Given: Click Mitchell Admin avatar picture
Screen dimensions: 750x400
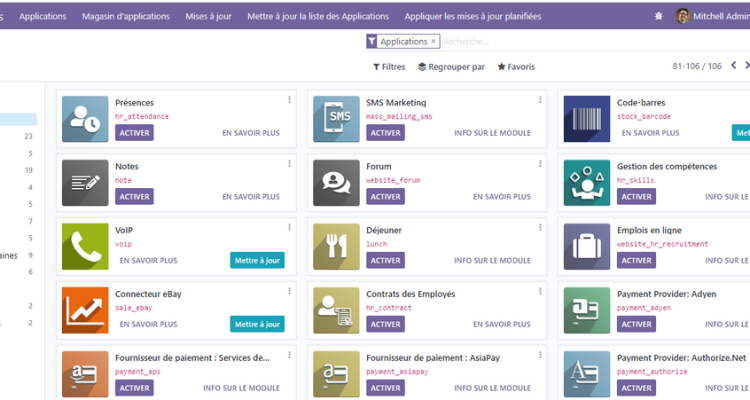Looking at the screenshot, I should point(683,16).
